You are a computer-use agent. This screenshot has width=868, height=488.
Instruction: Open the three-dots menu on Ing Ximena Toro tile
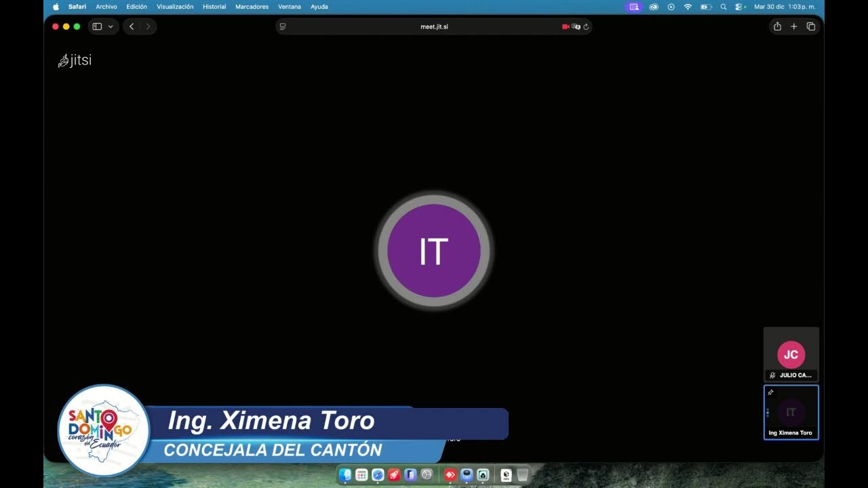click(x=768, y=412)
